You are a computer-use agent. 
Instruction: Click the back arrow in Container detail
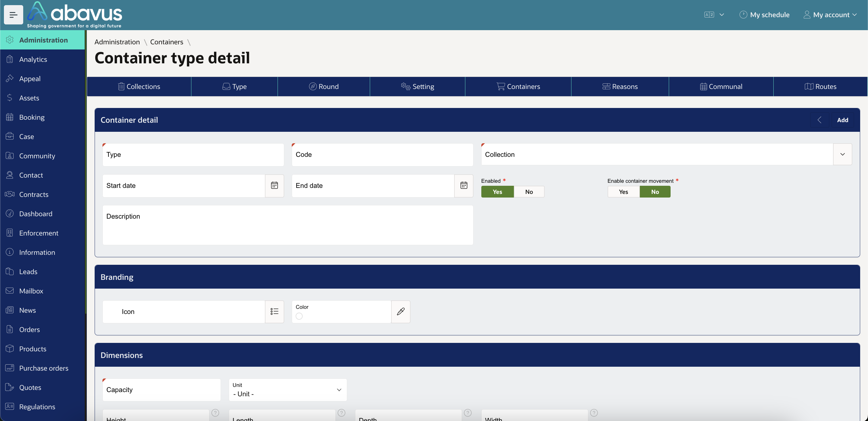pyautogui.click(x=819, y=120)
